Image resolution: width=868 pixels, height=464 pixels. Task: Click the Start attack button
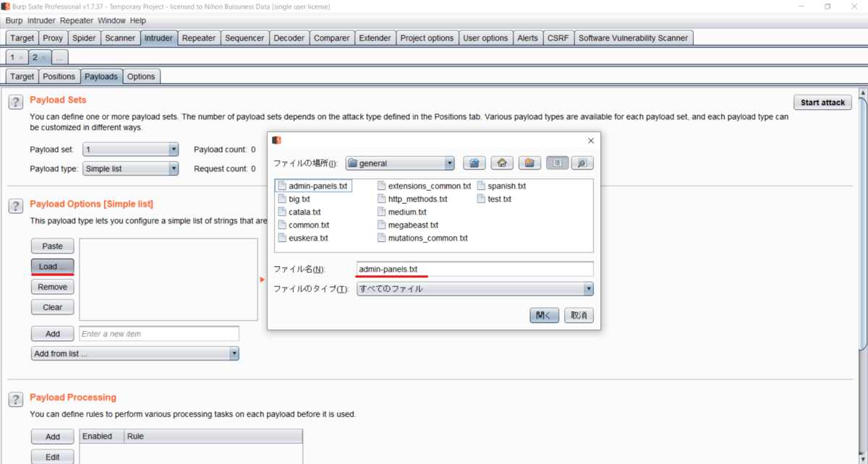[x=822, y=103]
